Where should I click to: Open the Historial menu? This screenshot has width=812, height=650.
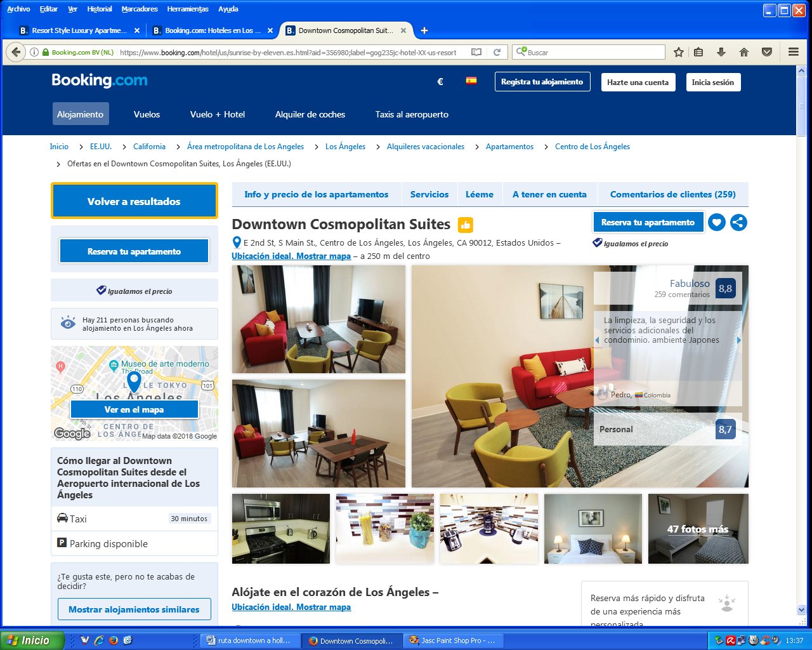[100, 9]
